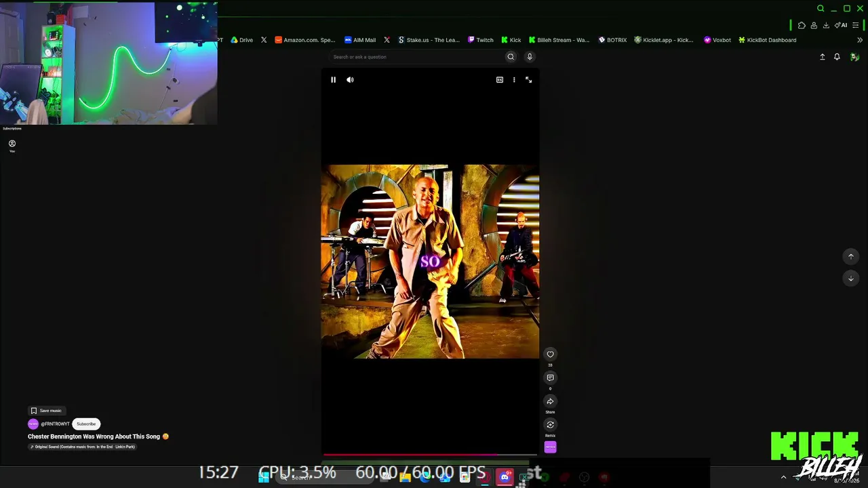Open YouTube notifications bell

(x=837, y=57)
